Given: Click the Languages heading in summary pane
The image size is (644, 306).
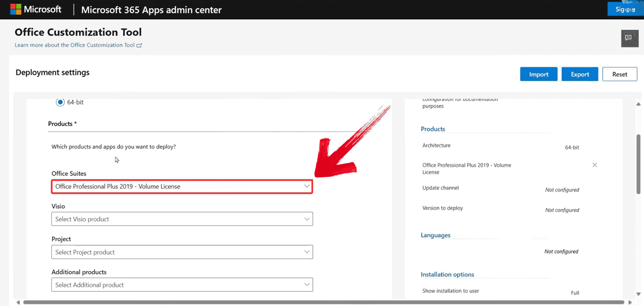Looking at the screenshot, I should (435, 235).
